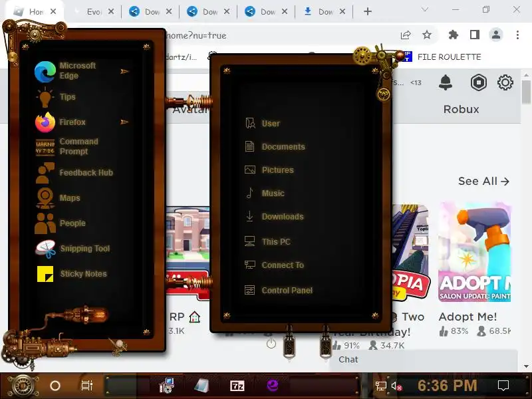Click the power button below the start menu
The width and height of the screenshot is (532, 399).
pos(271,344)
